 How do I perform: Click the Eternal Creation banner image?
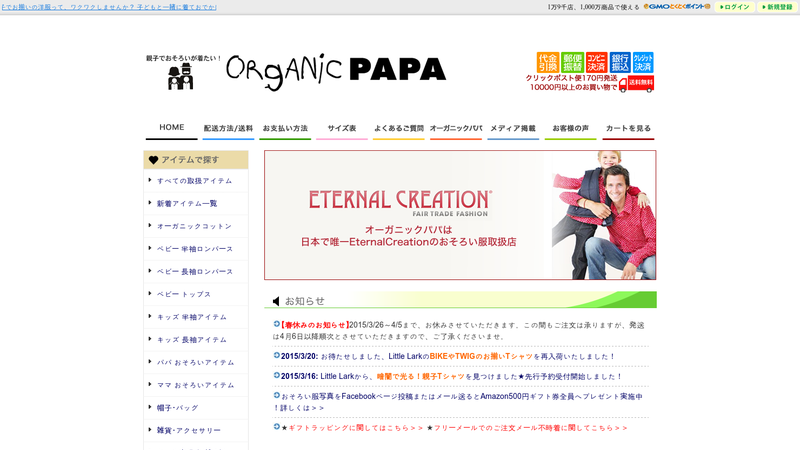460,215
